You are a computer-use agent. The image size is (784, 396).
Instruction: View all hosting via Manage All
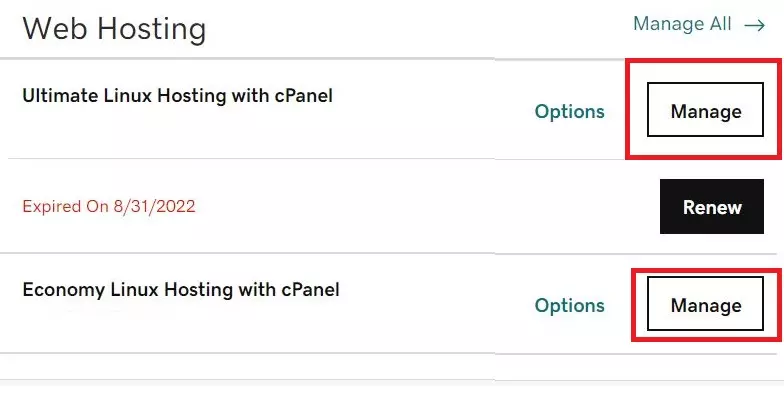tap(699, 24)
